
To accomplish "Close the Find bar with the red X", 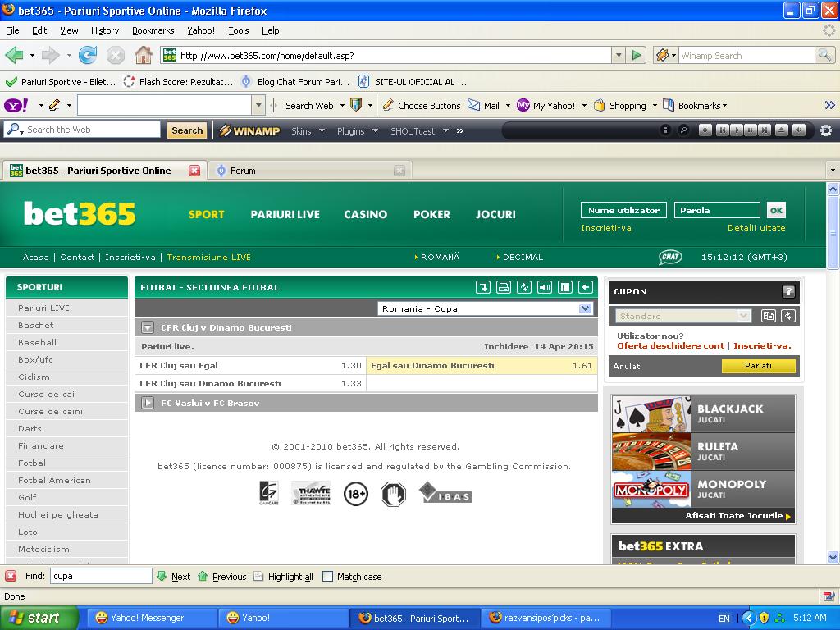I will click(x=11, y=576).
